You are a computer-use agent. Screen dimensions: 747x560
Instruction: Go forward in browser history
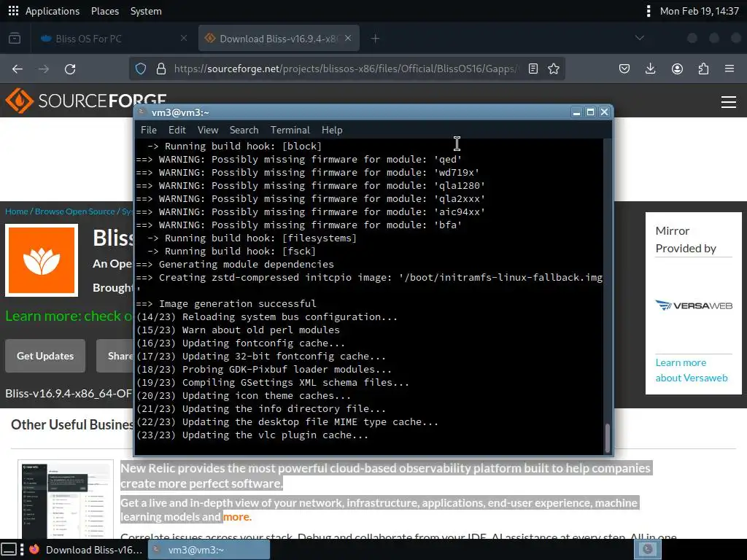click(x=44, y=69)
